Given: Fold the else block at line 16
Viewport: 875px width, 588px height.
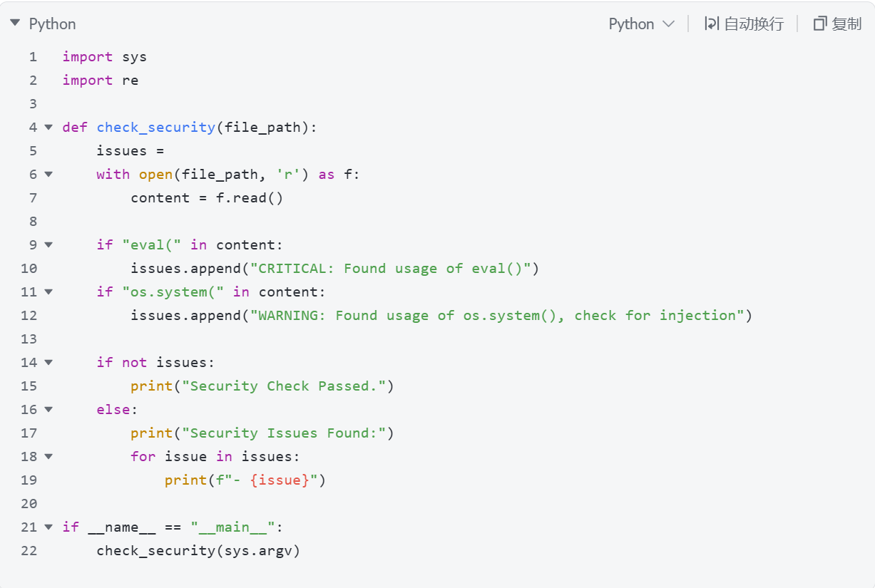Looking at the screenshot, I should [x=48, y=410].
